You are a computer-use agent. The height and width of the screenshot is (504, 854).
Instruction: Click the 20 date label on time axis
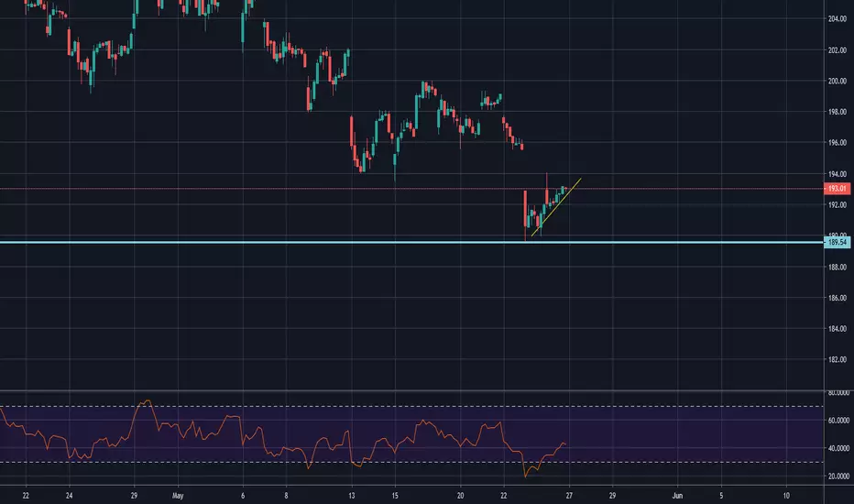[460, 496]
